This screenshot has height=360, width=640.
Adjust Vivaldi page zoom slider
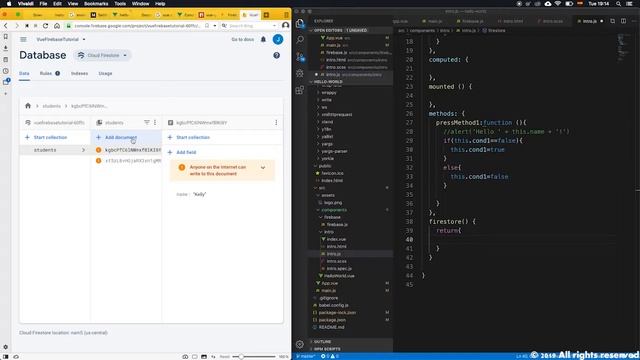254,357
